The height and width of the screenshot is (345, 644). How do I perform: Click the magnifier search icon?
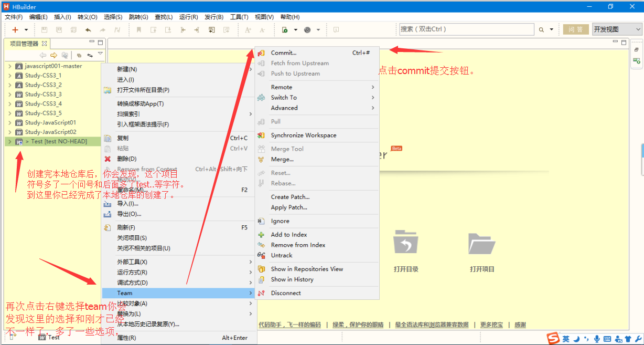[x=542, y=30]
